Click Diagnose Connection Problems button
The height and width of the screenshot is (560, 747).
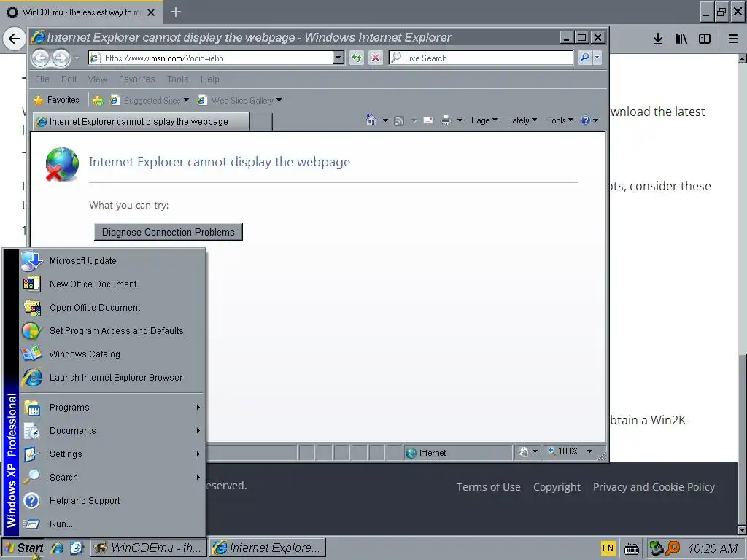click(x=169, y=232)
